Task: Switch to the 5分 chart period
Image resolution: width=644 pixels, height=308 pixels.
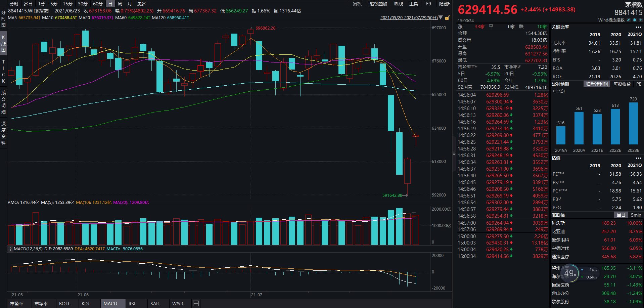Action: pos(54,4)
